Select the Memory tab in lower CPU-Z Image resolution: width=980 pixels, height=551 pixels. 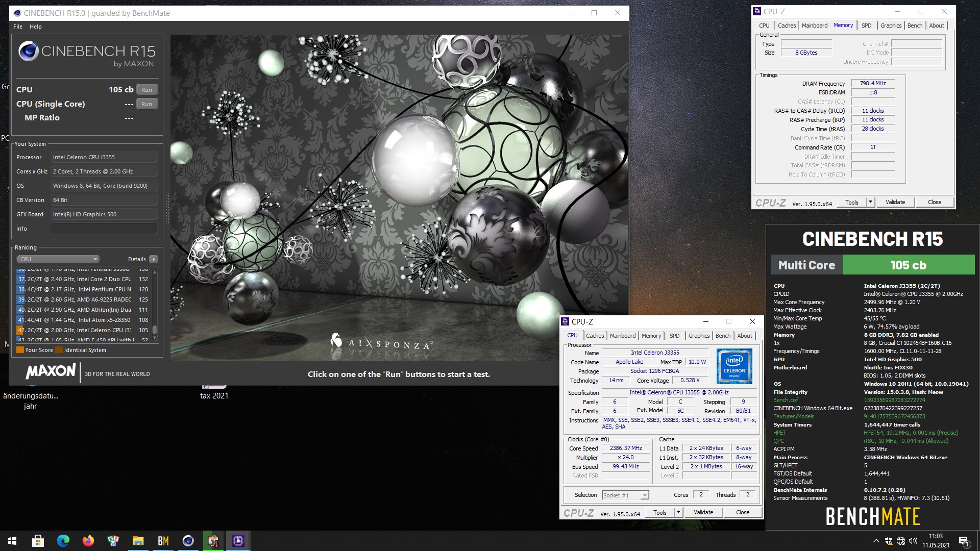[x=651, y=336]
